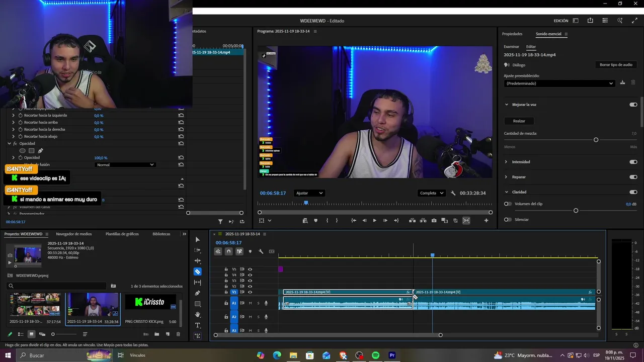The height and width of the screenshot is (362, 644).
Task: Open the Completa resolution dropdown
Action: tap(432, 193)
